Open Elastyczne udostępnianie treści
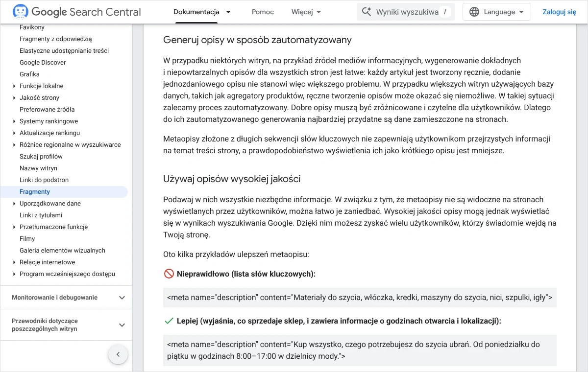Viewport: 588px width, 372px height. (64, 51)
